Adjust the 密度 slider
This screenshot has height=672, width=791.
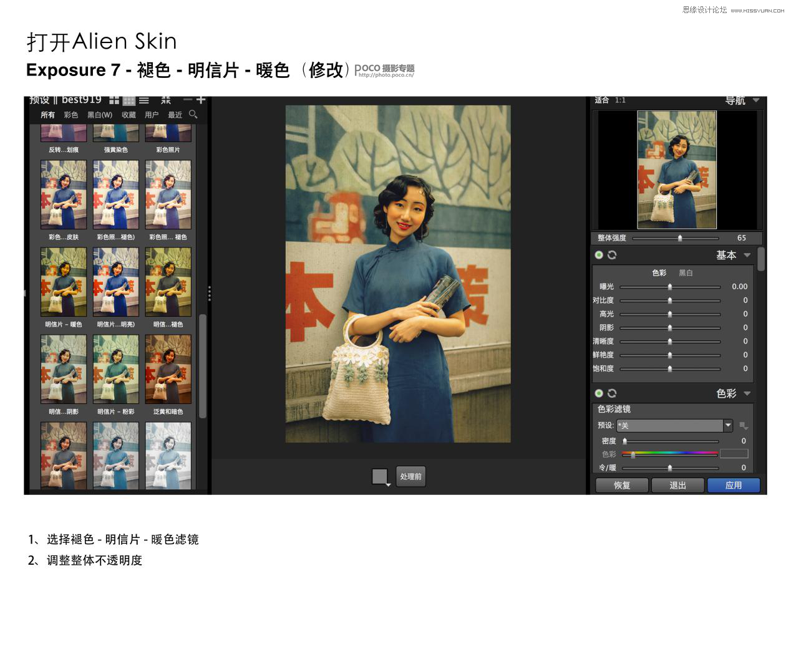pyautogui.click(x=670, y=441)
